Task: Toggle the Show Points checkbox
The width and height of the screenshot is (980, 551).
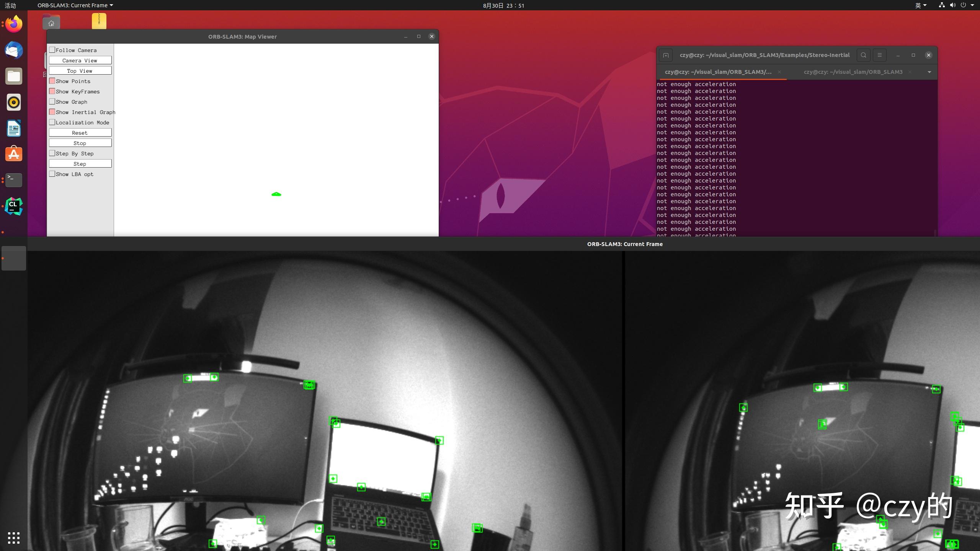Action: tap(52, 81)
